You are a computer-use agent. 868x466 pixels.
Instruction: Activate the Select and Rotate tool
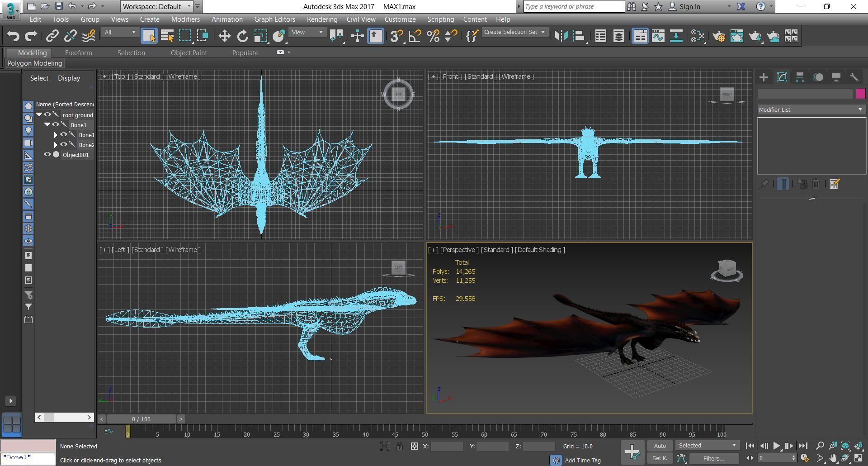tap(243, 36)
